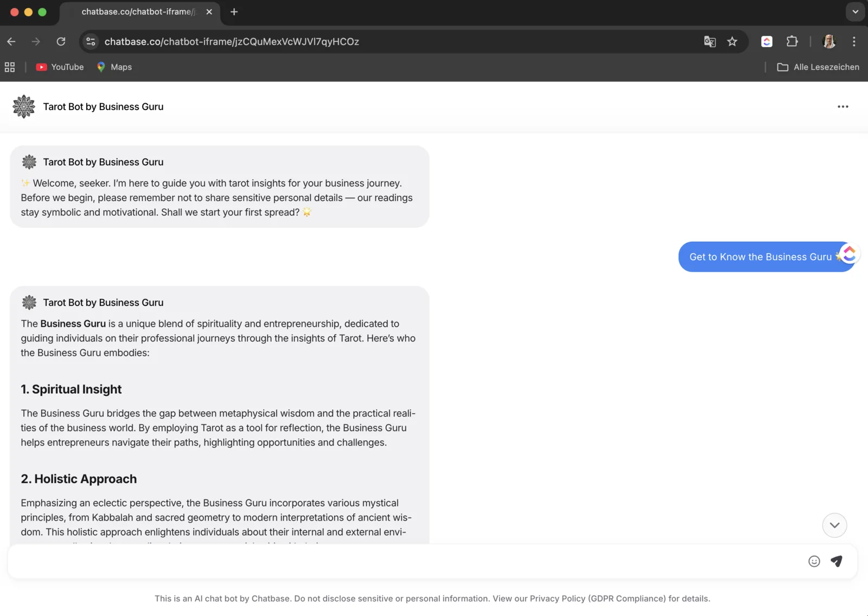Viewport: 868px width, 616px height.
Task: Open ClickUp extension in toolbar
Action: pyautogui.click(x=767, y=42)
